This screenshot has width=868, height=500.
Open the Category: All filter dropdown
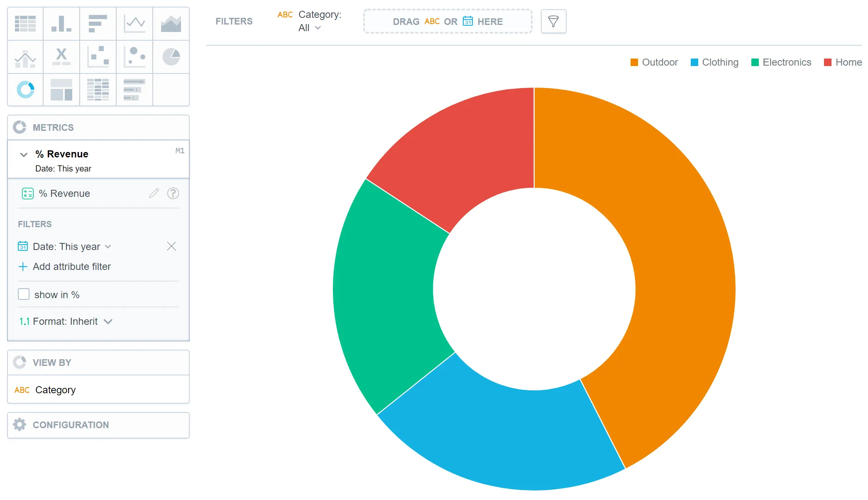click(310, 27)
